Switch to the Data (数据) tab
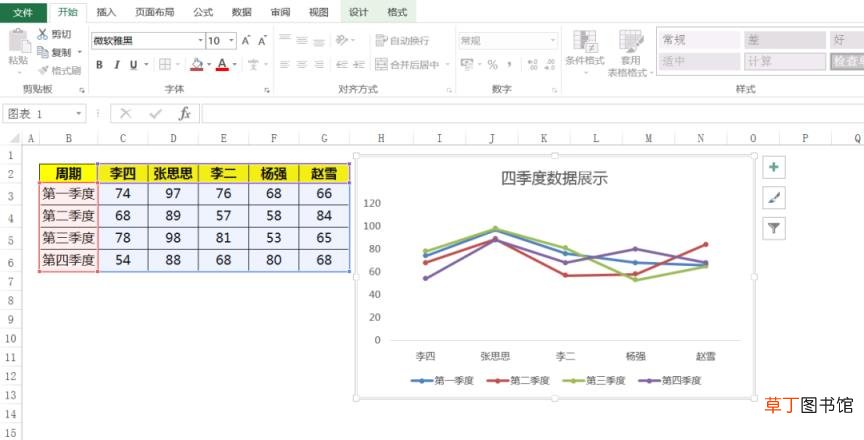The width and height of the screenshot is (864, 440). point(241,12)
